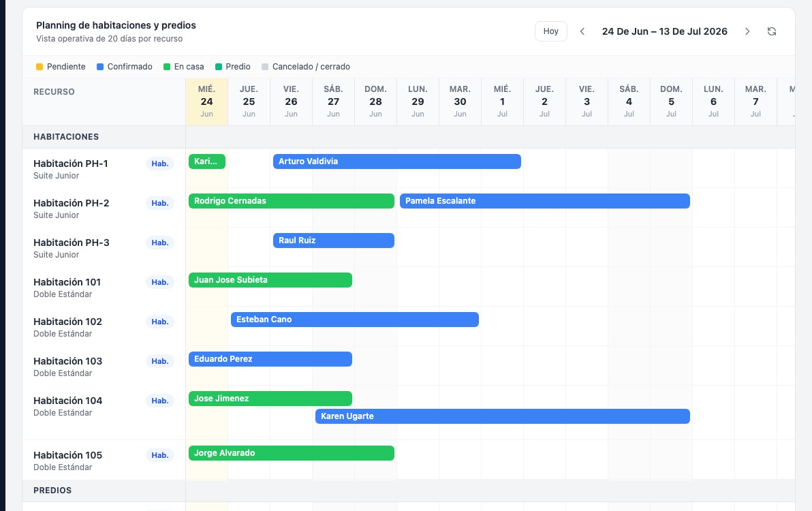Screen dimensions: 812x511
Task: Select the Habitación 104 resource name
Action: pos(68,401)
